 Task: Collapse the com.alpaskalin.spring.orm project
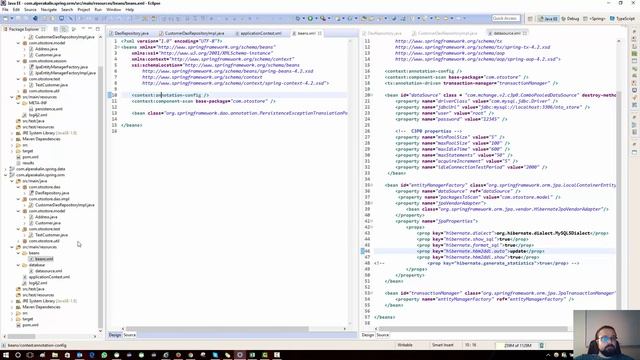coord(6,175)
